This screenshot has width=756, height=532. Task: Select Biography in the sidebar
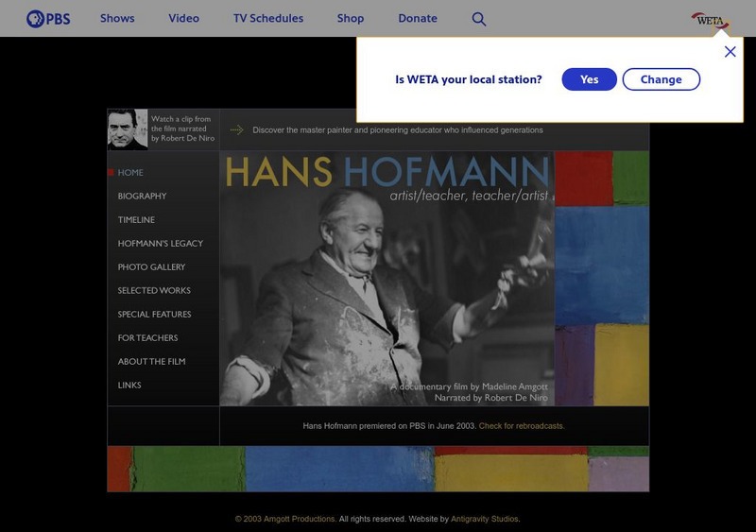coord(142,197)
